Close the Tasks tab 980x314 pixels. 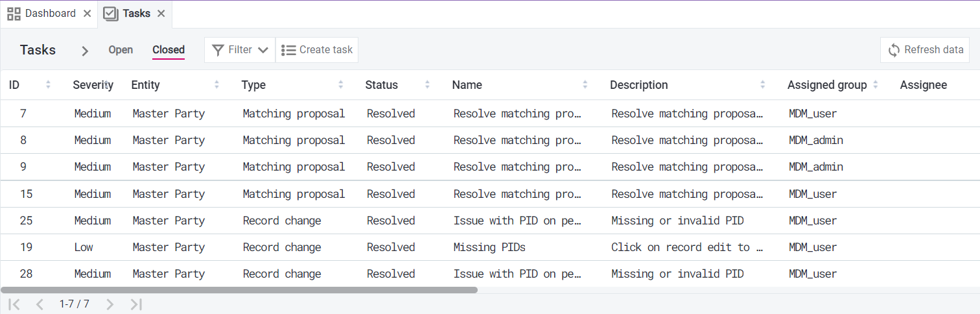[161, 14]
